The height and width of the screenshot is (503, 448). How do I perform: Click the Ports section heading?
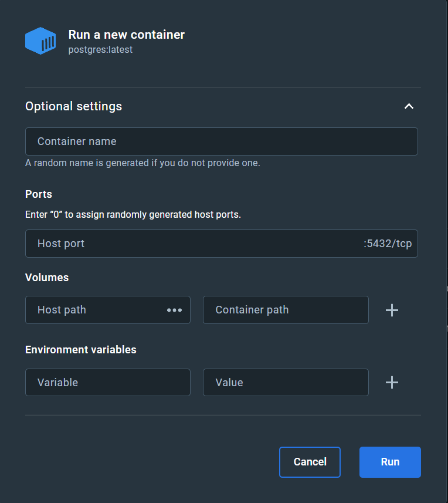(x=39, y=194)
